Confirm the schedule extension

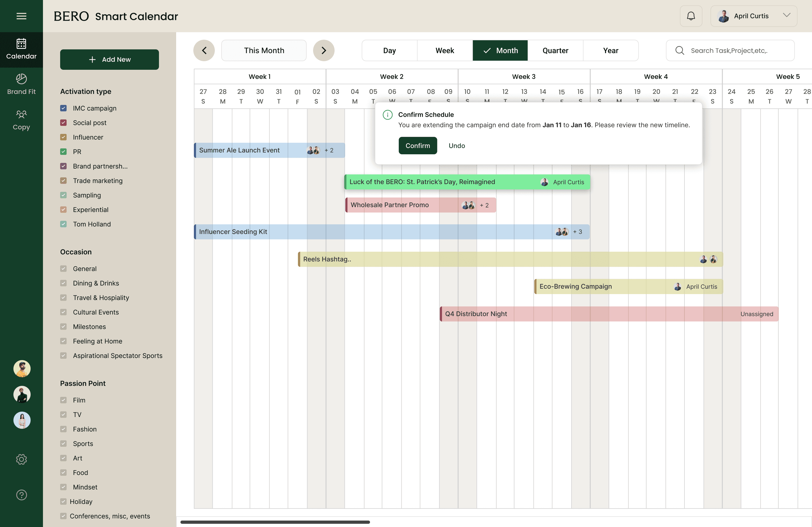(417, 145)
